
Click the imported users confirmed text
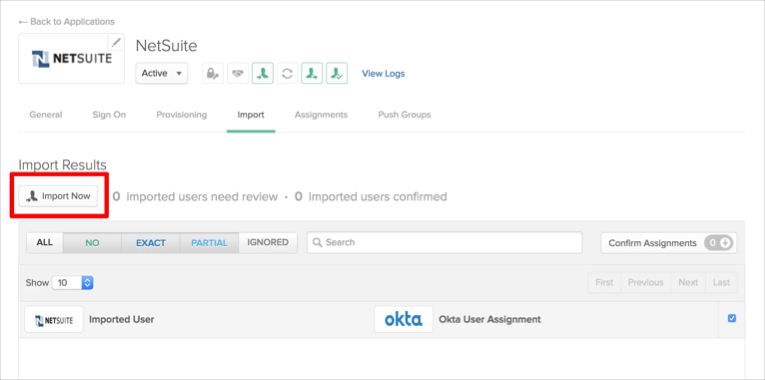371,197
